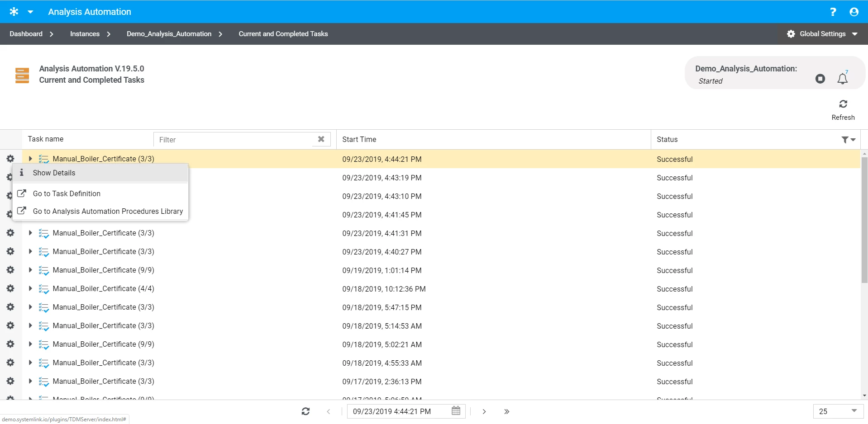Click gear icon for 4:41:31 PM task
This screenshot has height=424, width=868.
[x=10, y=233]
